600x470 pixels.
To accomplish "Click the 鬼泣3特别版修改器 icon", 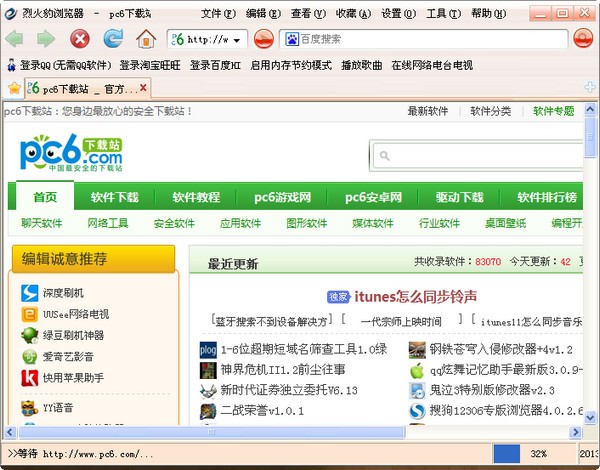I will click(x=417, y=391).
